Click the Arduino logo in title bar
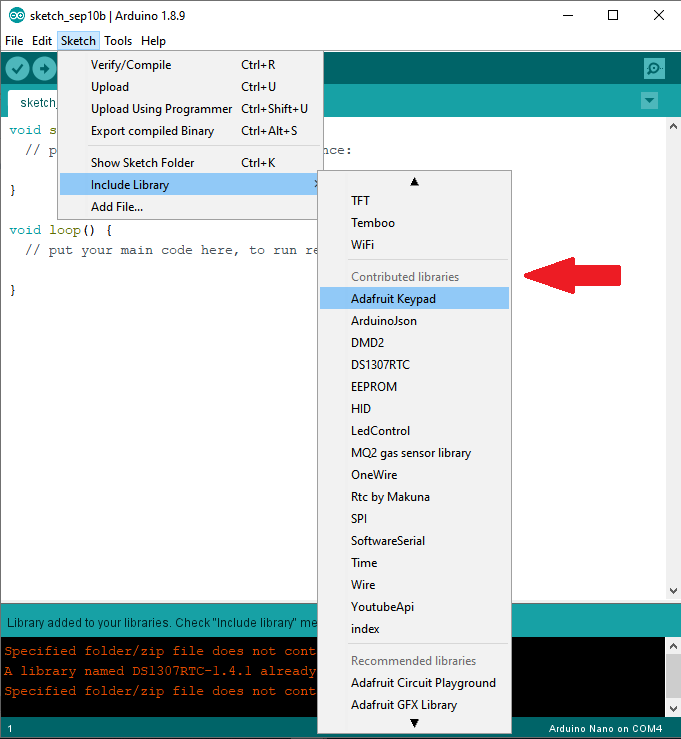The height and width of the screenshot is (739, 681). [17, 16]
